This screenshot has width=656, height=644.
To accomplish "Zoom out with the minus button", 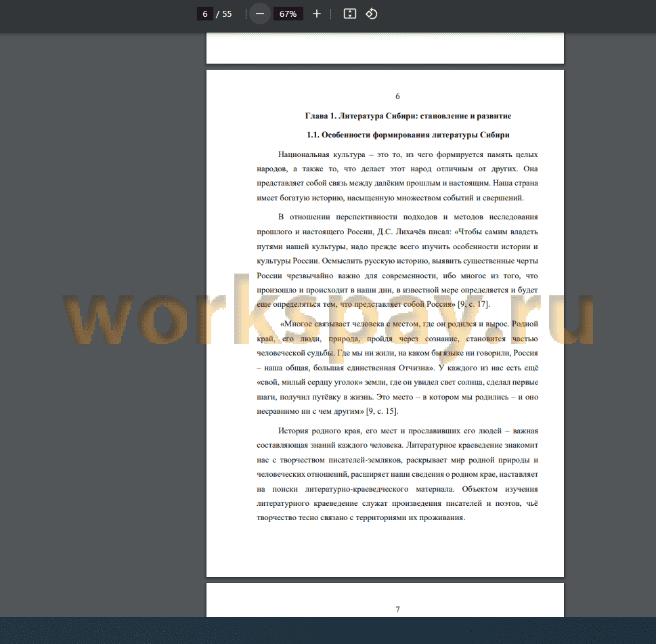I will tap(260, 14).
